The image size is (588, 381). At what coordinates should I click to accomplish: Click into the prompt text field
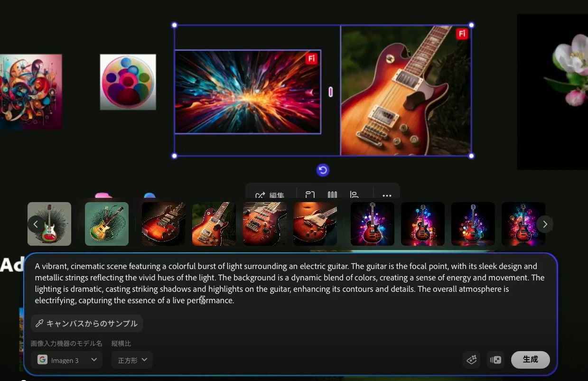pyautogui.click(x=290, y=283)
